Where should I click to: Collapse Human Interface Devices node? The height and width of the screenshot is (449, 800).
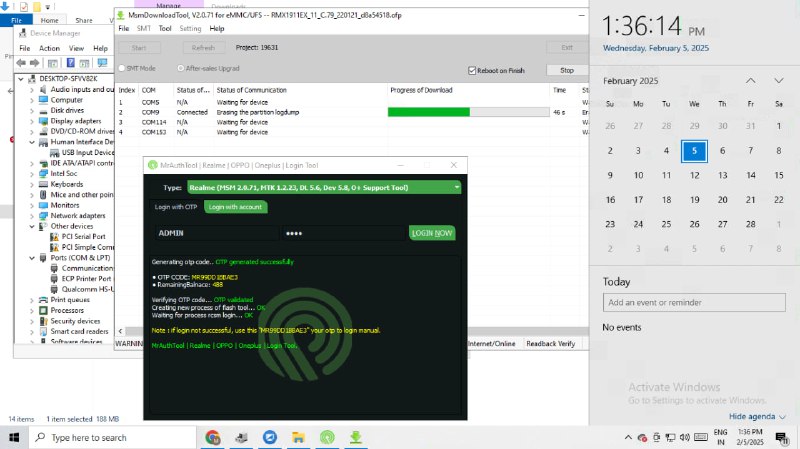click(x=32, y=142)
